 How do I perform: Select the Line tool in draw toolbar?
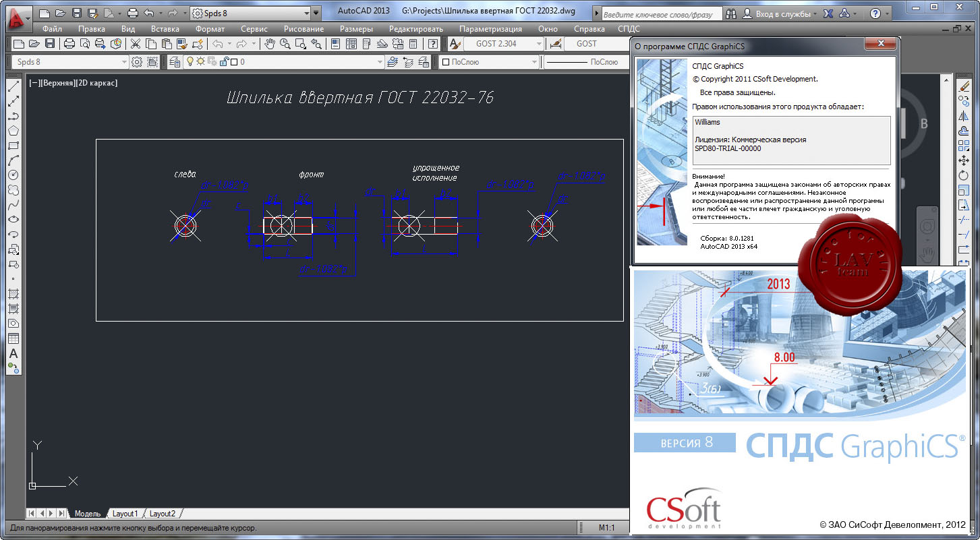13,87
